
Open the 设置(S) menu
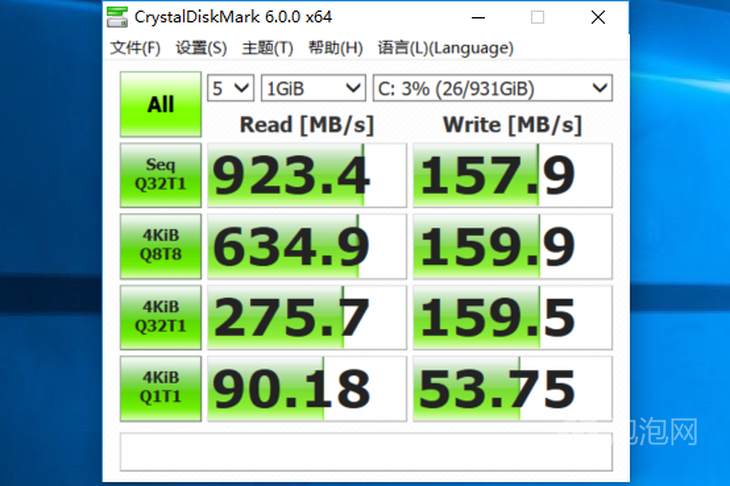(201, 48)
